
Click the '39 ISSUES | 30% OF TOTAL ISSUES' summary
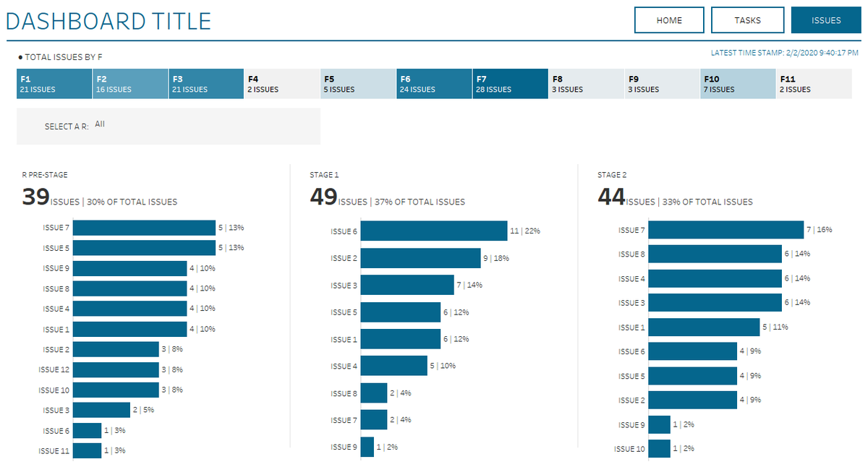point(100,197)
